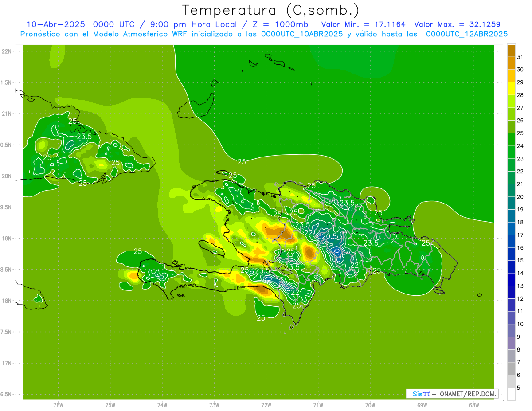
Task: Click the "6.5N" latitude label
Action: click(7, 395)
